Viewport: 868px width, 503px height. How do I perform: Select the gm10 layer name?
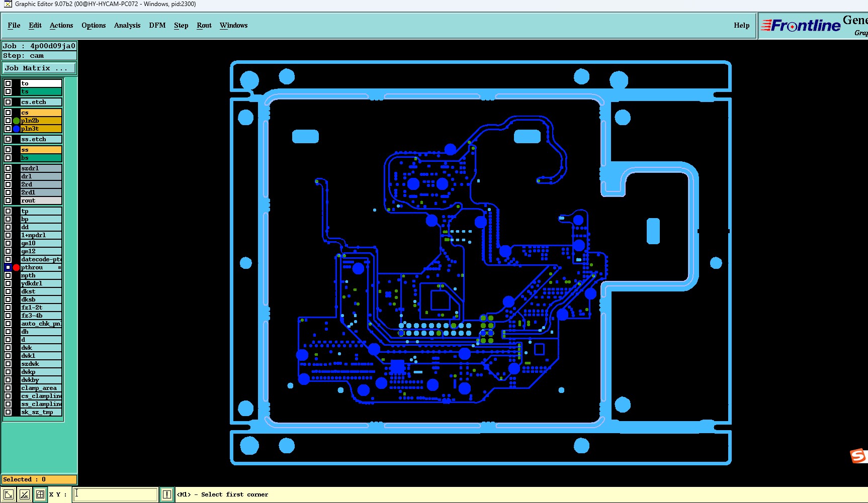tap(41, 243)
